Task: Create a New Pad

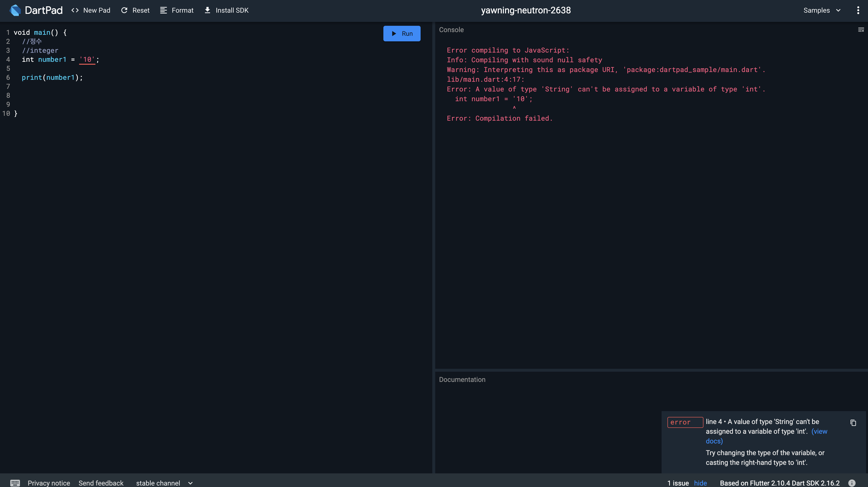Action: 91,10
